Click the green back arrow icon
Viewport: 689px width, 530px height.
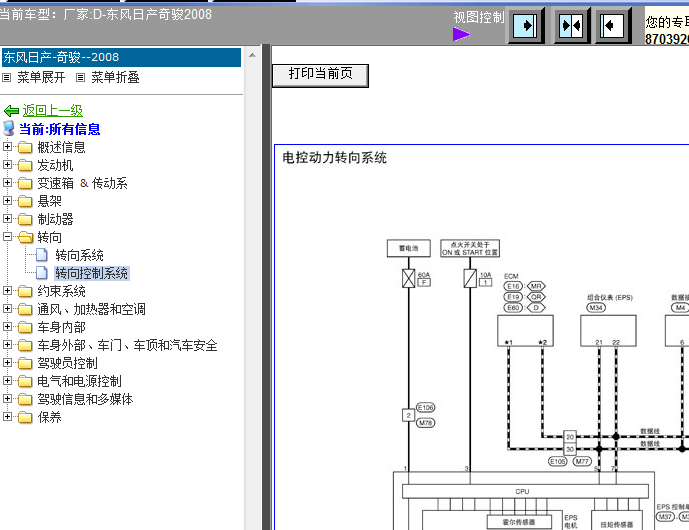coord(11,111)
